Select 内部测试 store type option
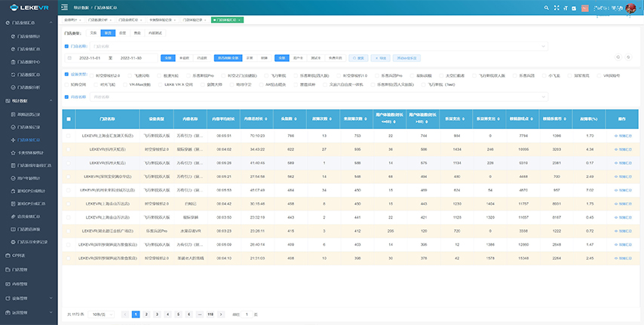 point(155,33)
